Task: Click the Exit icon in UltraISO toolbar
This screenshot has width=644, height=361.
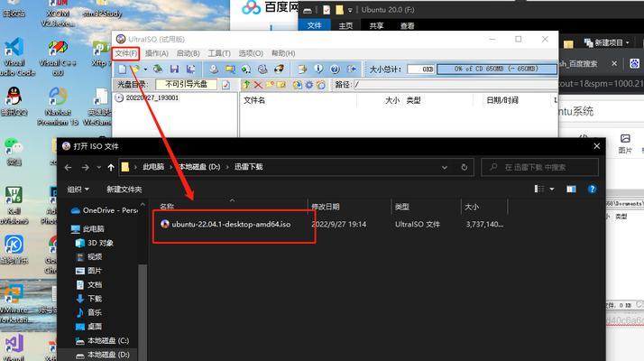Action: (x=352, y=69)
